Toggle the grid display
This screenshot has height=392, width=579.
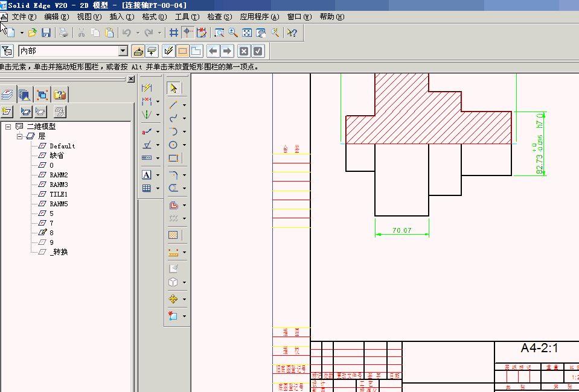pyautogui.click(x=173, y=33)
